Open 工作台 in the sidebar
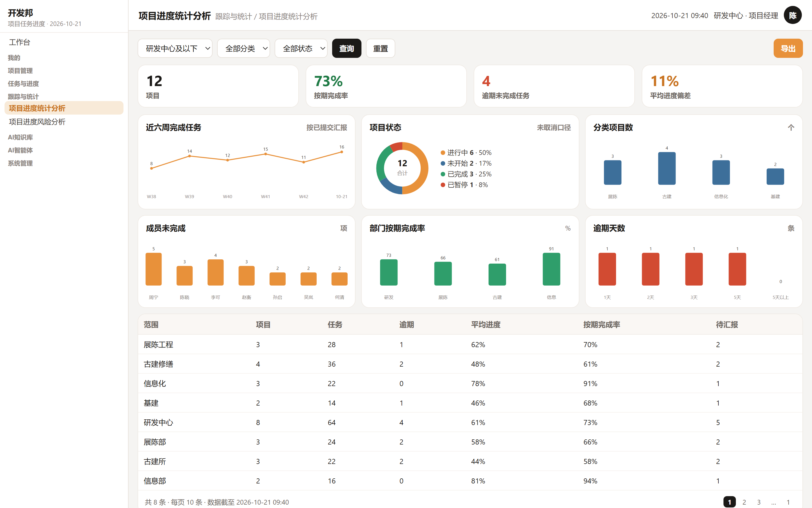 [64, 42]
